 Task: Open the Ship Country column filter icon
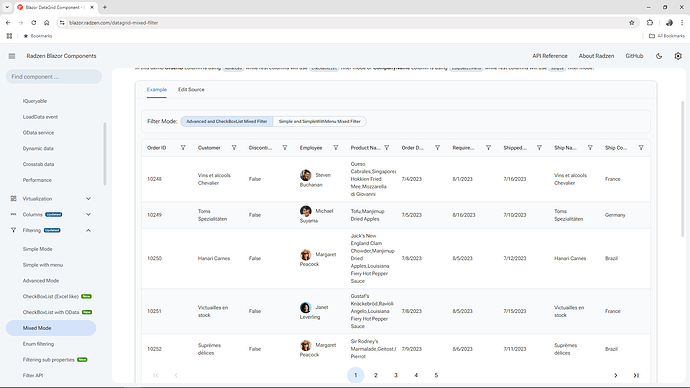click(641, 148)
